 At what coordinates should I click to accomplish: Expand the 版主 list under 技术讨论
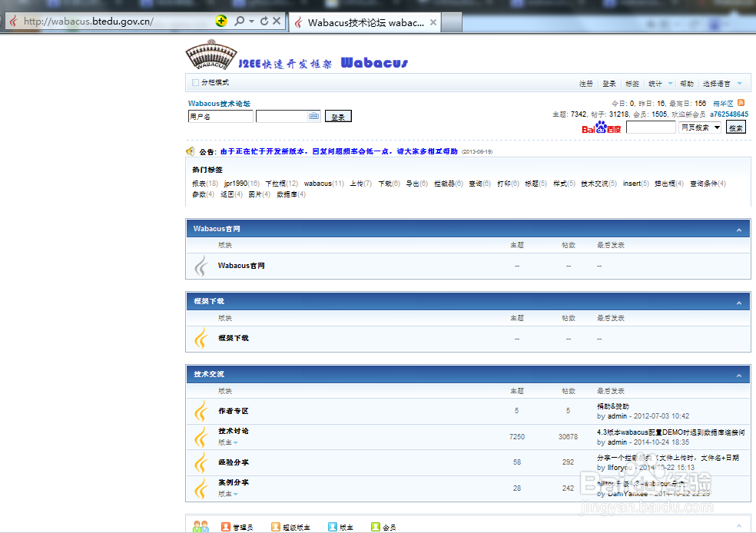pyautogui.click(x=228, y=442)
